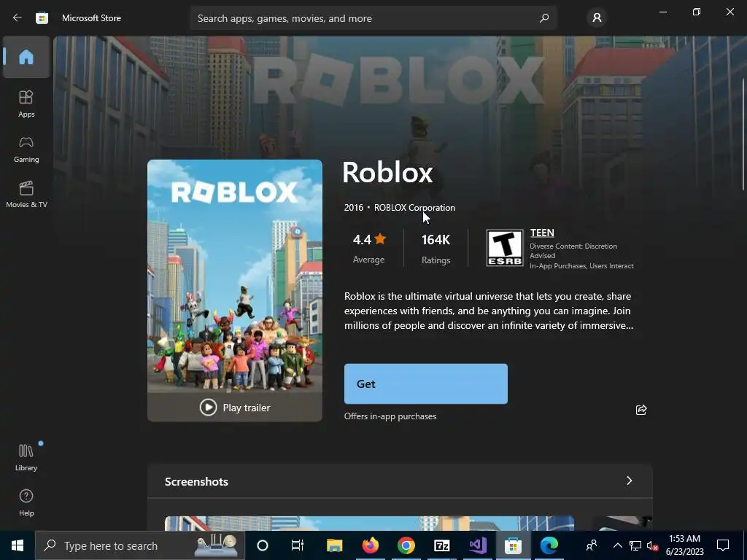Screen dimensions: 747x560
Task: Show hidden system tray icons
Action: [617, 545]
